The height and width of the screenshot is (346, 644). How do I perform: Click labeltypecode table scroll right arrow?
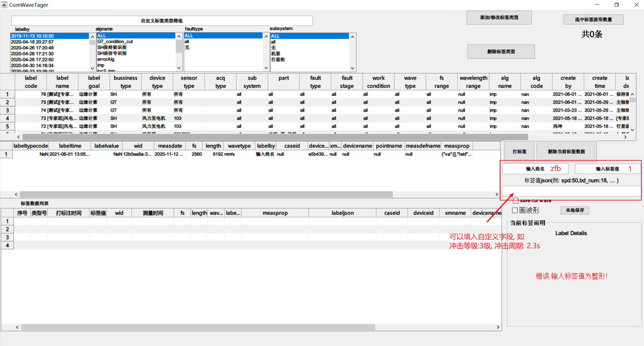497,194
